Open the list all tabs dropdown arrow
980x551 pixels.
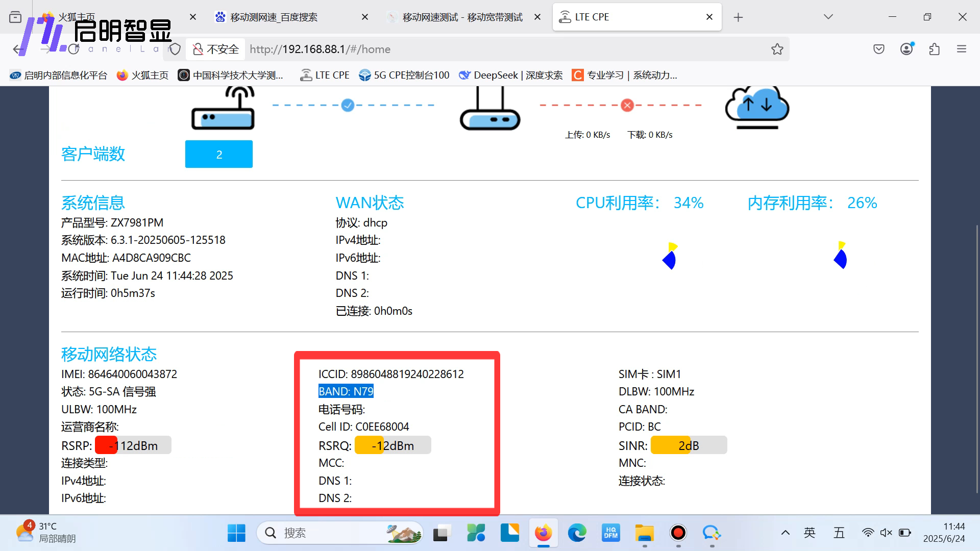tap(828, 17)
